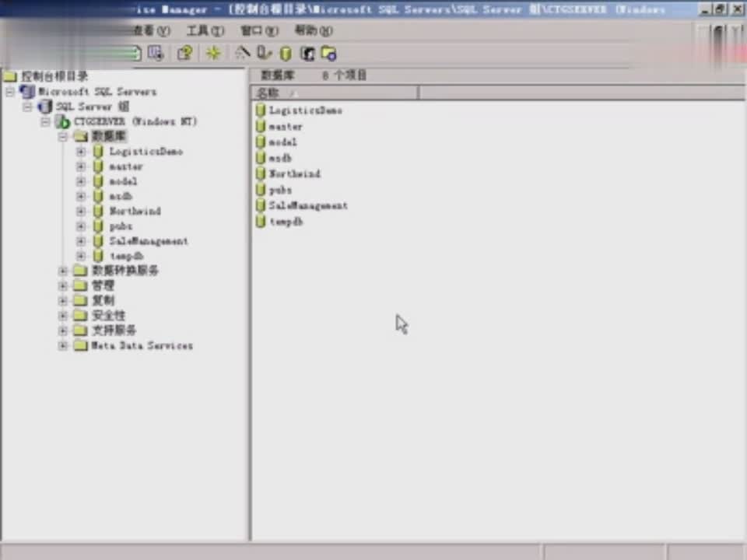Screen dimensions: 747x560
Task: Expand the 支持服务 folder
Action: click(63, 331)
